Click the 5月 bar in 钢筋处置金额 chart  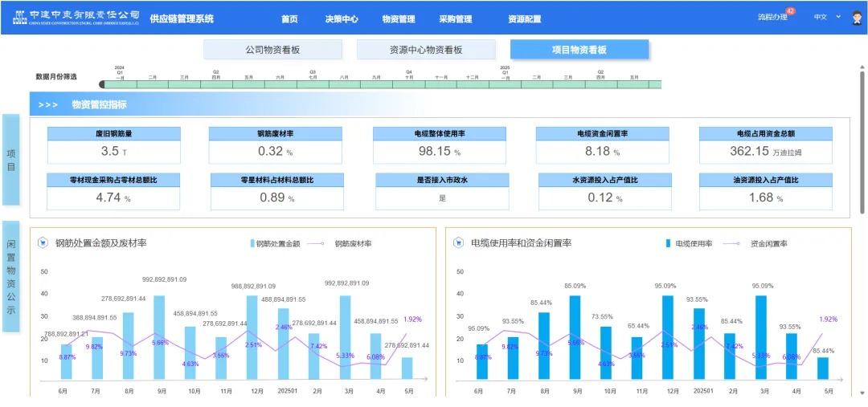click(407, 368)
